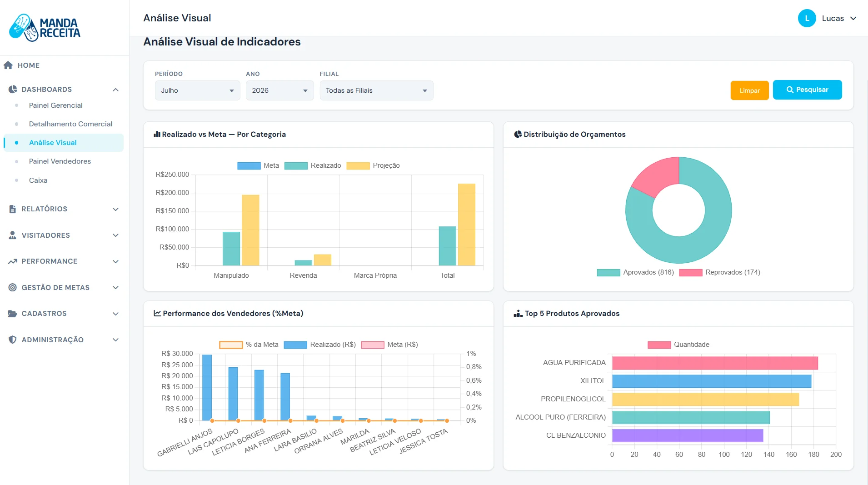Click the Quantidade pink legend swatch
868x485 pixels.
(x=659, y=345)
